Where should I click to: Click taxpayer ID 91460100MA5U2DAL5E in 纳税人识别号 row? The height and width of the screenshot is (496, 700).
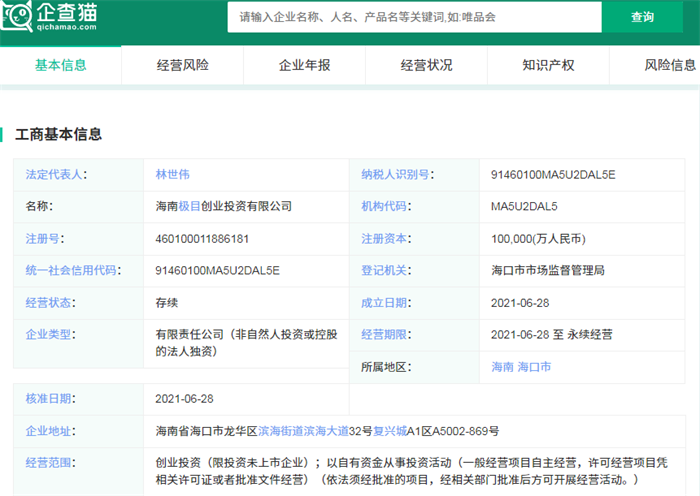553,175
